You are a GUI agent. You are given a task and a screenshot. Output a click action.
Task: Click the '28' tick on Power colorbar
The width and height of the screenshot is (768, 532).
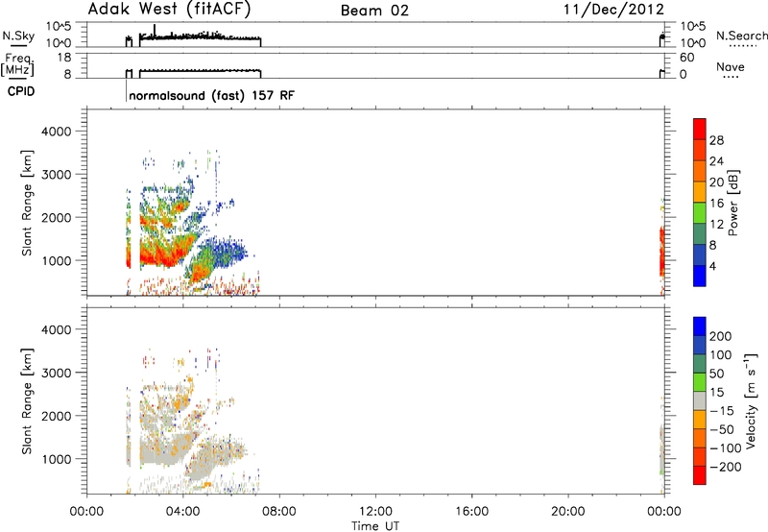click(x=716, y=140)
